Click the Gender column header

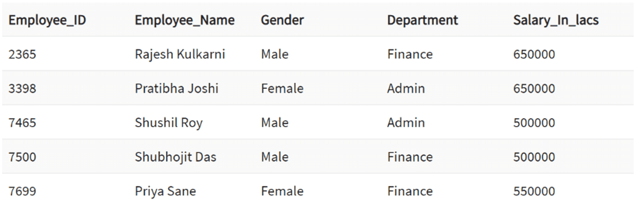click(282, 20)
